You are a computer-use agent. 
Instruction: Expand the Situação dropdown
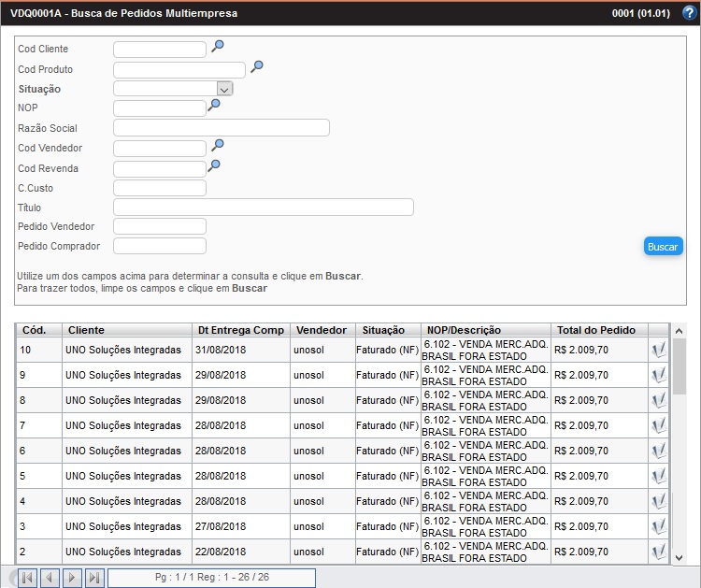(224, 89)
